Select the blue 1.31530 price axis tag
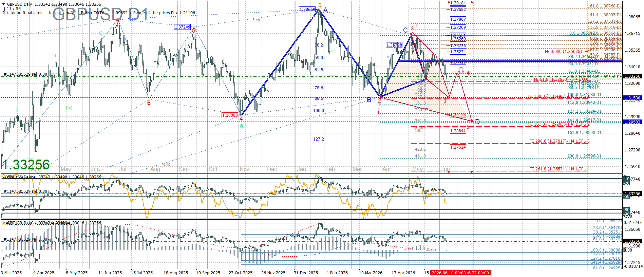This screenshot has width=644, height=277. tap(632, 98)
